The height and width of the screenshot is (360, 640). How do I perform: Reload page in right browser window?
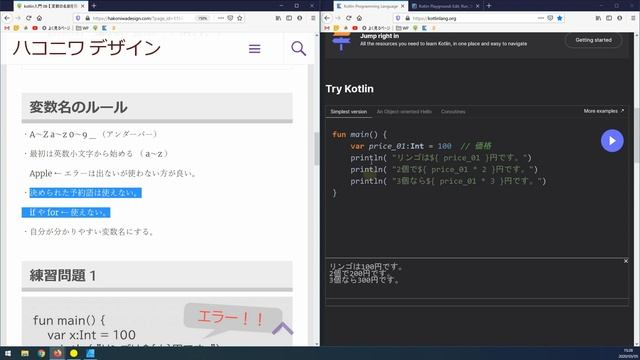pos(349,18)
